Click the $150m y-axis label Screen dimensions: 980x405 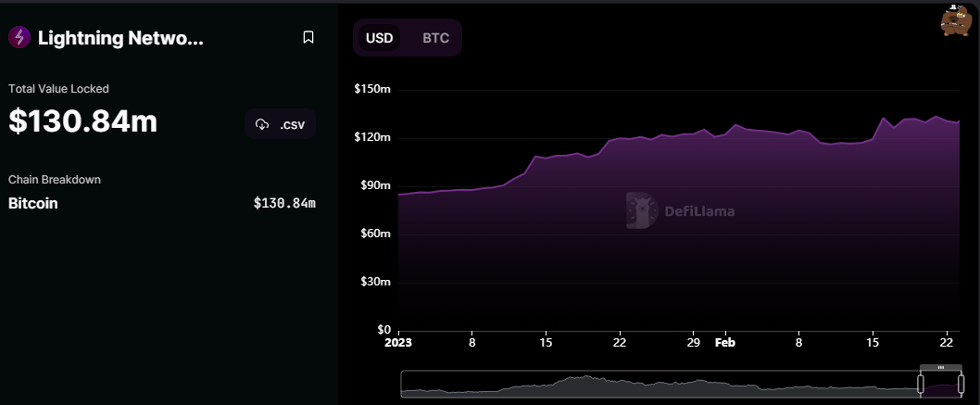[372, 89]
